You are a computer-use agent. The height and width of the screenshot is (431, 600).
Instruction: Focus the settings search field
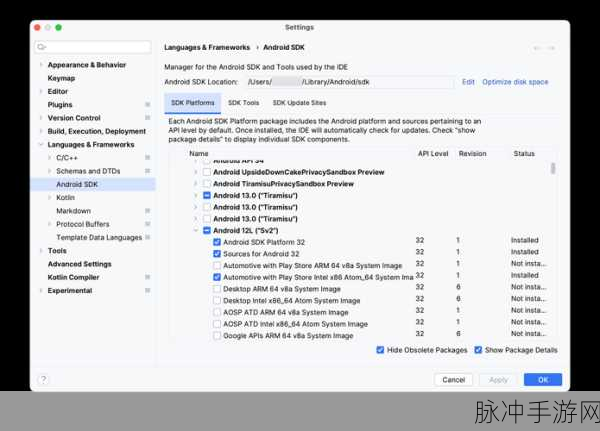tap(93, 47)
